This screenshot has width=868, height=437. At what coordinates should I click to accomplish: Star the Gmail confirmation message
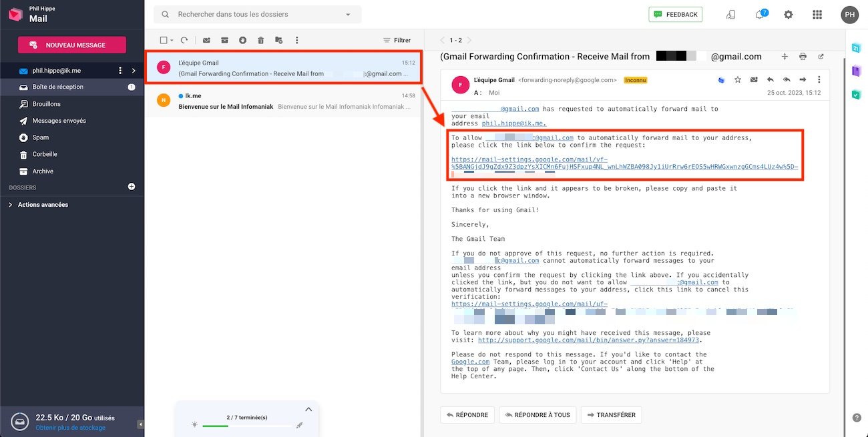pos(738,80)
